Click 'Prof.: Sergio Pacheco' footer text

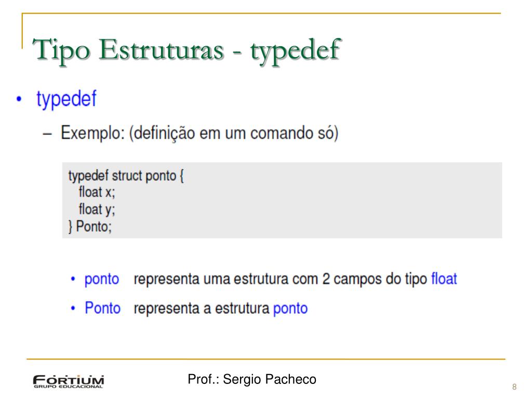(x=252, y=379)
